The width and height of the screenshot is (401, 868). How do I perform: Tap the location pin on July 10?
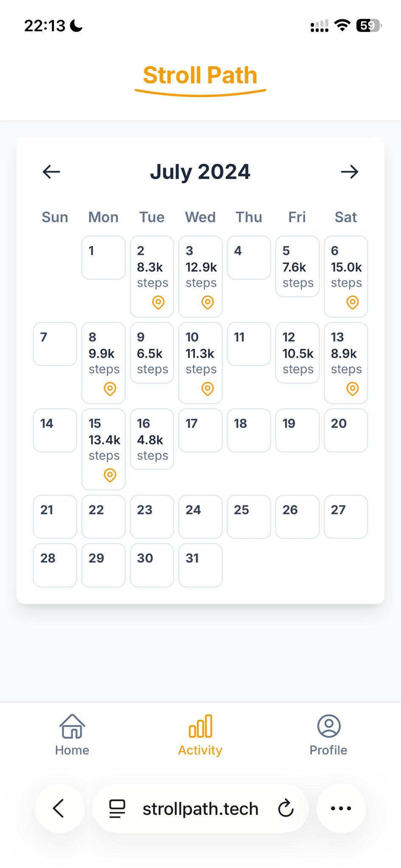click(x=207, y=389)
